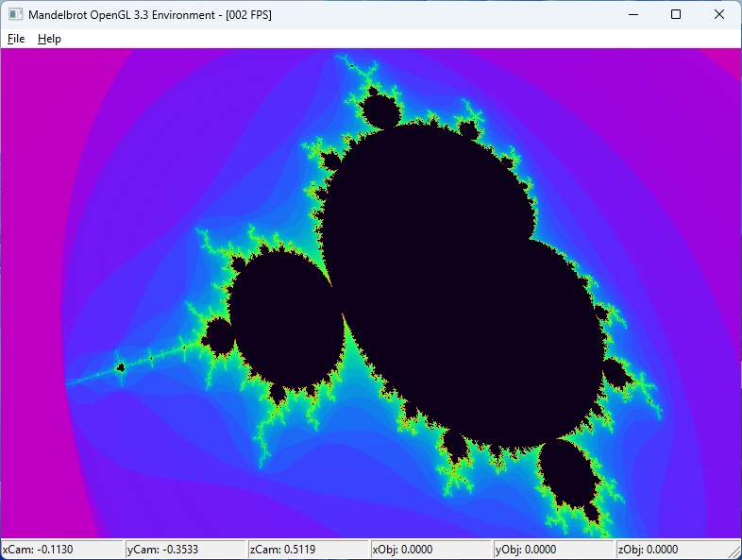Close the Mandelbrot OpenGL window
This screenshot has height=560, width=742.
tap(719, 15)
